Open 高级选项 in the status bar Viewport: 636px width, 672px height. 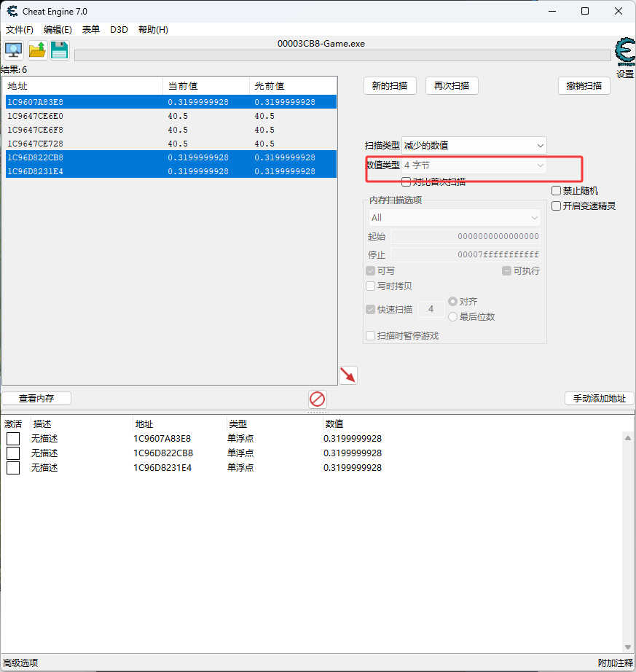tap(20, 663)
